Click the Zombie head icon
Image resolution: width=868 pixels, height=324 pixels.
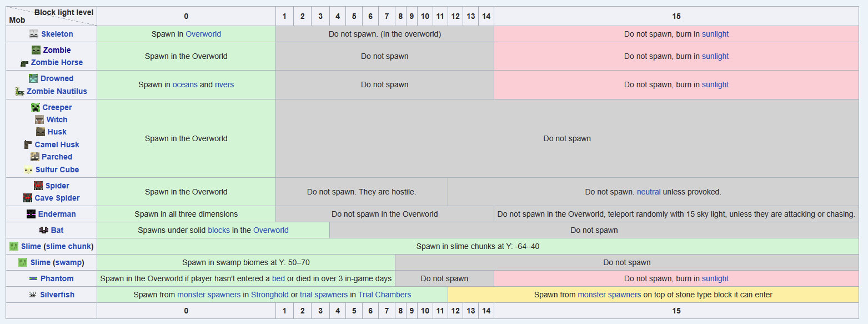coord(36,50)
